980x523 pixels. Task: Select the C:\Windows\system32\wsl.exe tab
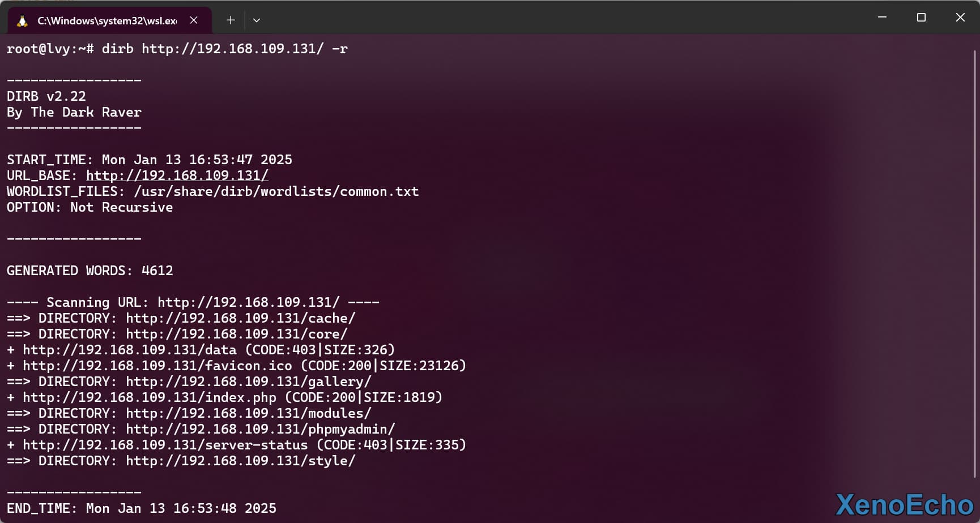(106, 21)
